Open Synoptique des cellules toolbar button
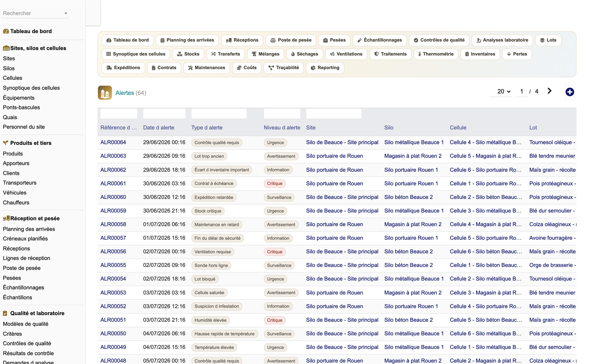This screenshot has width=589, height=364. pos(136,54)
